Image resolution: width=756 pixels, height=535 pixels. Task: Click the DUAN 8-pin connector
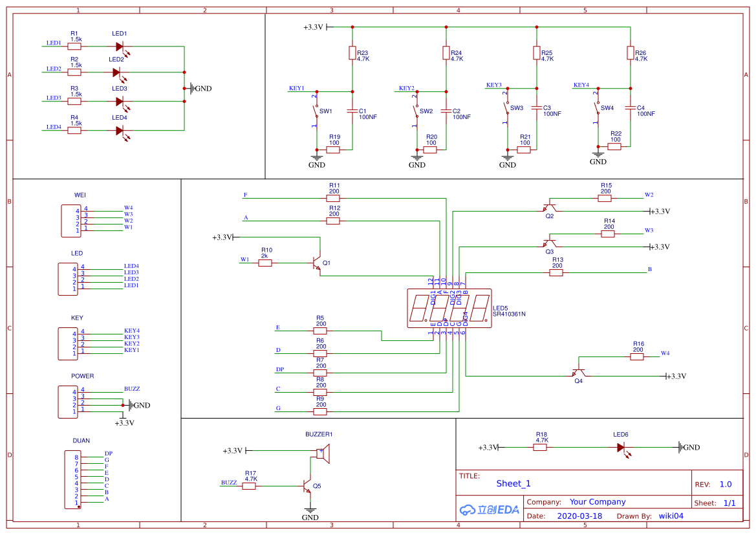[x=70, y=479]
